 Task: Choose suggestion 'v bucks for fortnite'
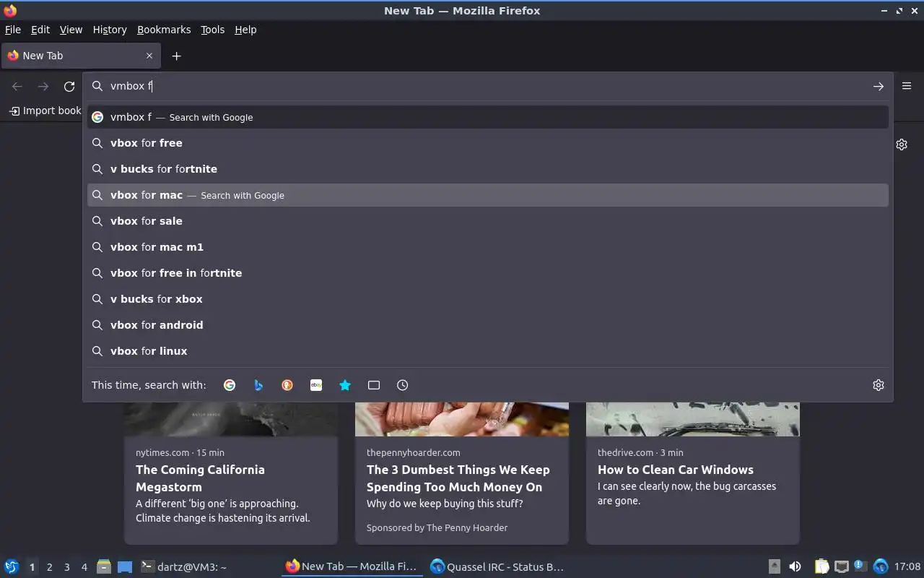click(x=488, y=169)
